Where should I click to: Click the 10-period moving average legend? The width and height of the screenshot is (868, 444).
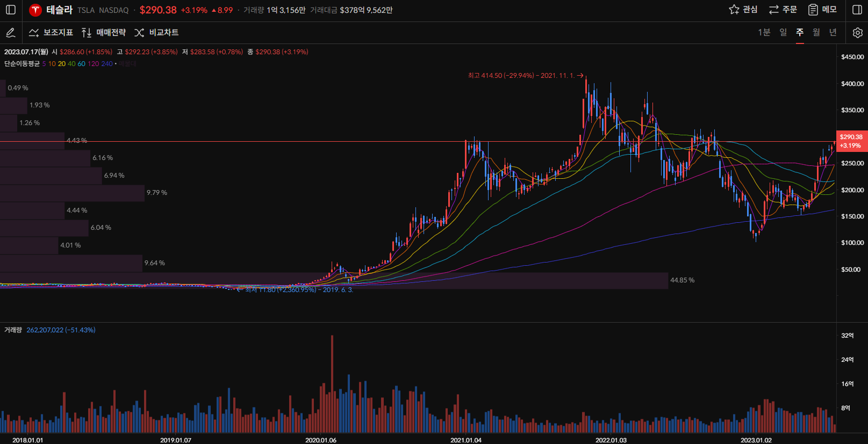(x=52, y=64)
